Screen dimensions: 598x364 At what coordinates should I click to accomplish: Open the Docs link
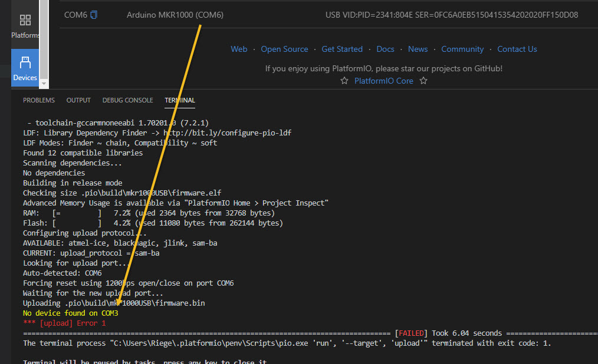[385, 49]
